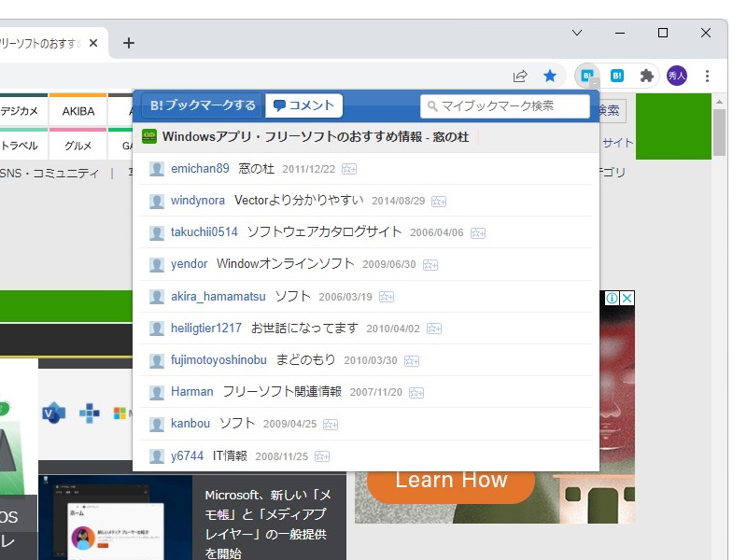Viewport: 747px width, 560px height.
Task: Click the share icon in the address bar
Action: pos(519,76)
